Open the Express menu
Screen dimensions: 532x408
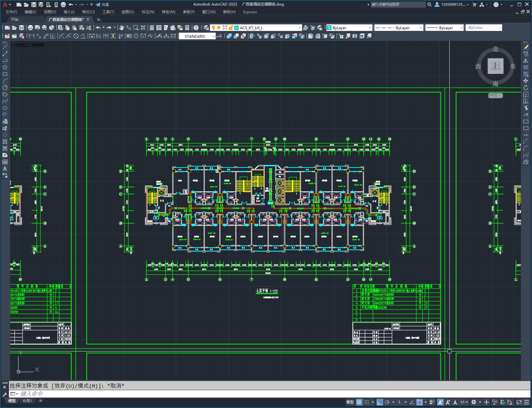click(x=250, y=12)
